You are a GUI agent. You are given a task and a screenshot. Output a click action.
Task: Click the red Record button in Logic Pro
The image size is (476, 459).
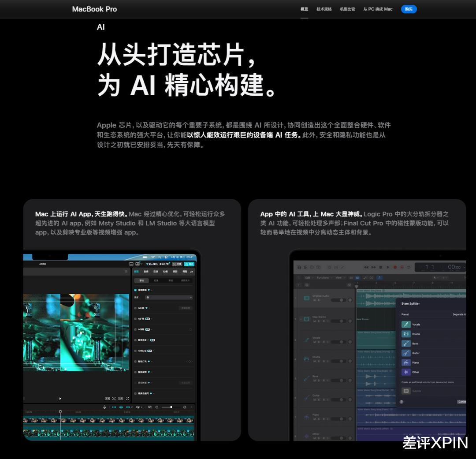[x=395, y=267]
